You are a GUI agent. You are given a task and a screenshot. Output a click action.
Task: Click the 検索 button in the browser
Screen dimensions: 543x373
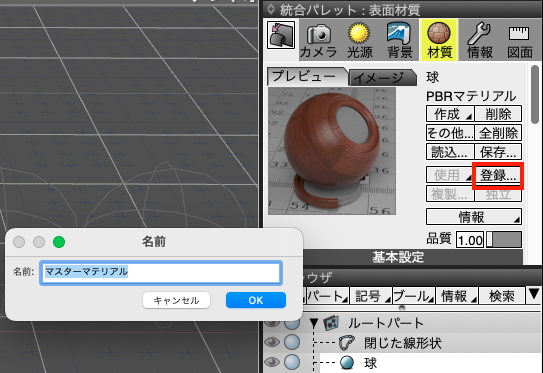[501, 296]
